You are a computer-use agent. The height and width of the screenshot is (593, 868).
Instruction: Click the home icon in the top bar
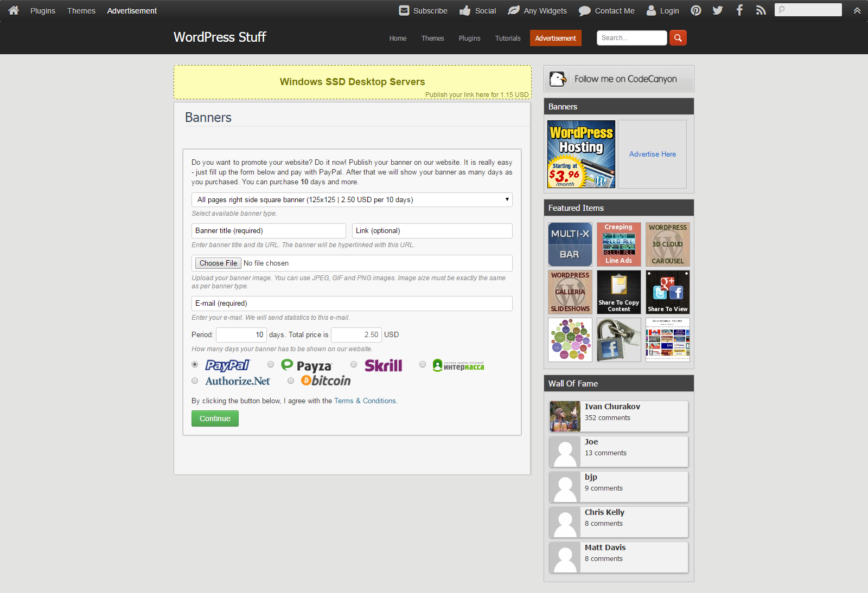pyautogui.click(x=14, y=10)
